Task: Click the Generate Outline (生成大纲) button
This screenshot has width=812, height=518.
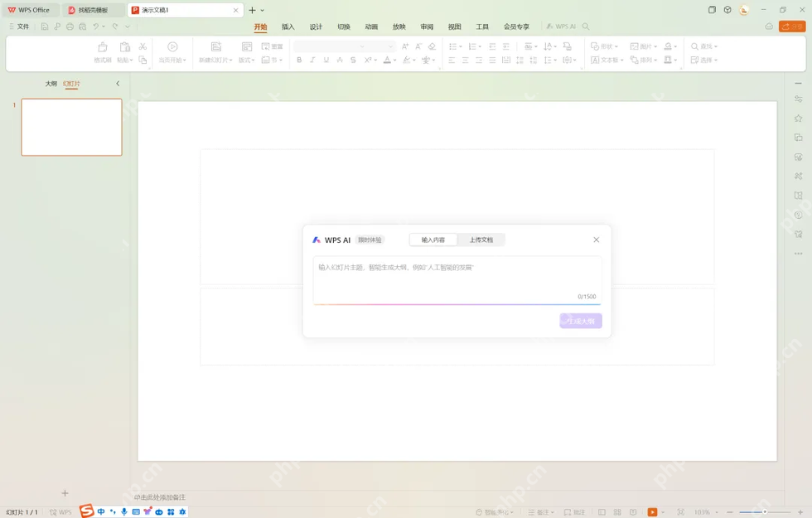Action: coord(581,321)
